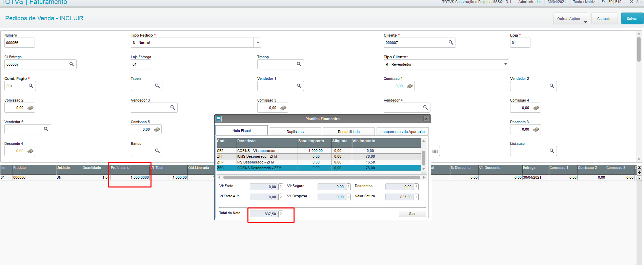
Task: Click the F4 | F9 | F10 shortcut label
Action: pos(611,2)
